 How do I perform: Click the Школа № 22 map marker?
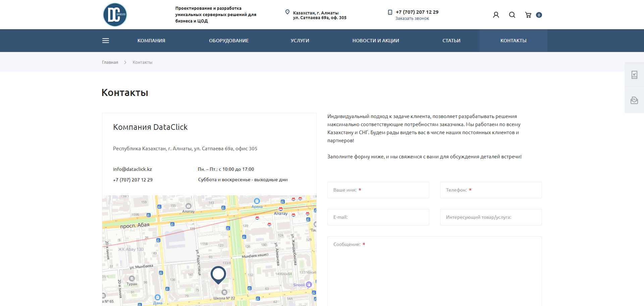(224, 292)
